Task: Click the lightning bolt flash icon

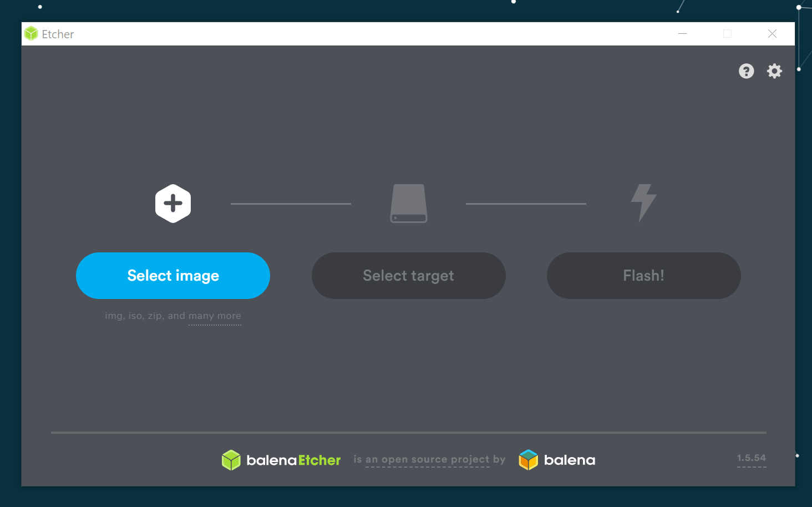Action: [x=644, y=203]
